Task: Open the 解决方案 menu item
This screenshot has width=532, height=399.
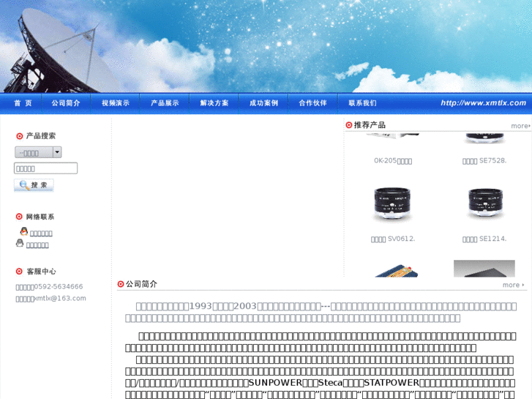Action: click(214, 103)
